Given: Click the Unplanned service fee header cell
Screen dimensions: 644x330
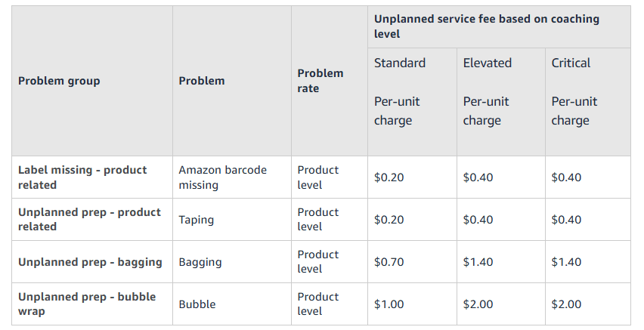Looking at the screenshot, I should click(487, 26).
